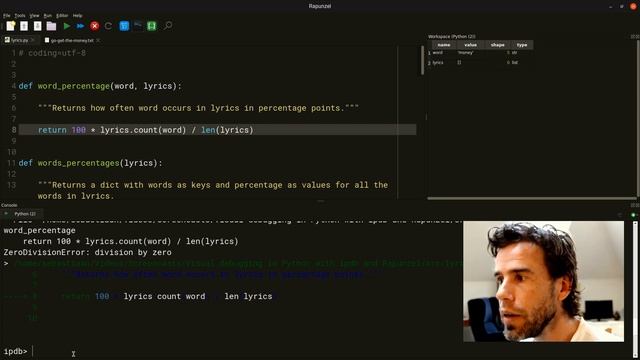Open the Editor menu

coord(62,16)
